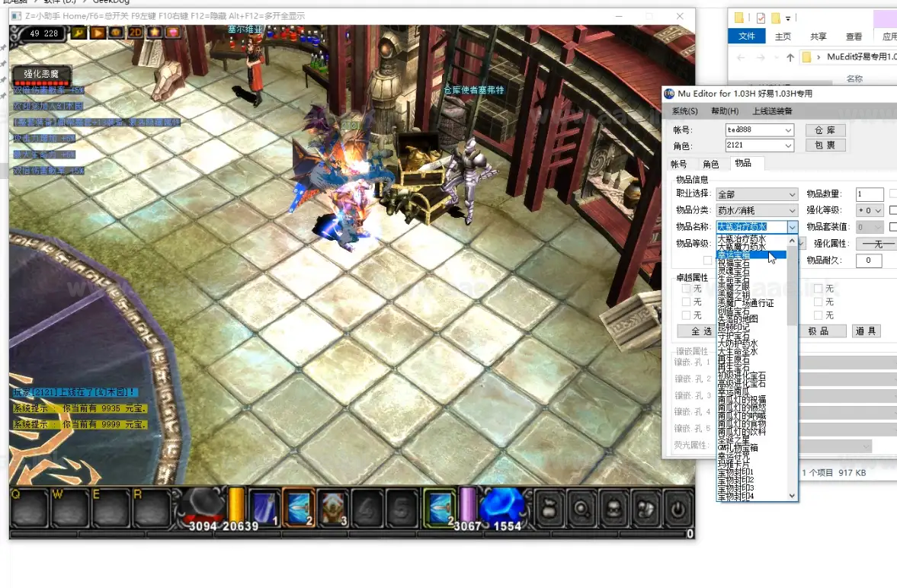The height and width of the screenshot is (588, 897).
Task: Open the 角色 character dropdown showing 2121
Action: [x=759, y=145]
